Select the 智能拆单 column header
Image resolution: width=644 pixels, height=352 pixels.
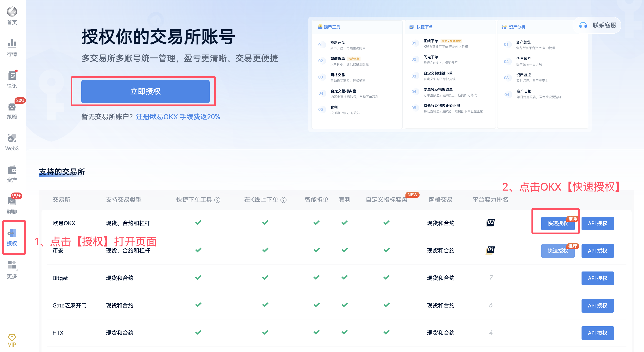tap(316, 200)
